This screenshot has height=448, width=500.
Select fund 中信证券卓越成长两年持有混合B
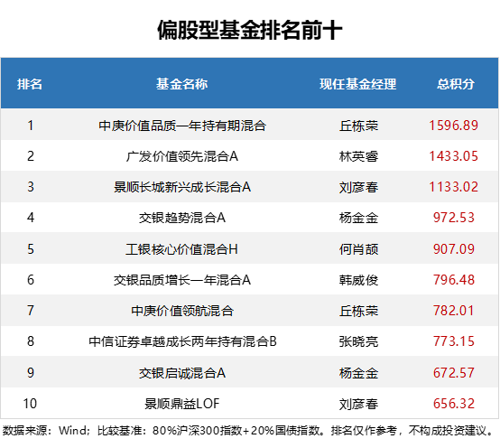tap(182, 341)
